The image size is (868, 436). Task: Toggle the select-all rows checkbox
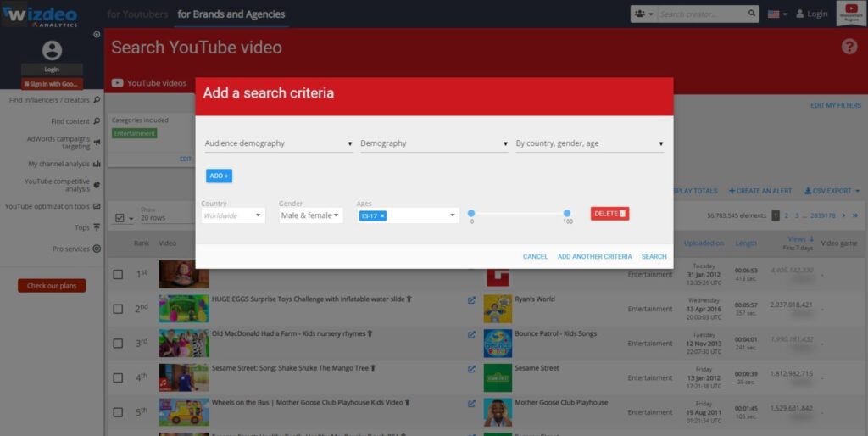point(120,218)
